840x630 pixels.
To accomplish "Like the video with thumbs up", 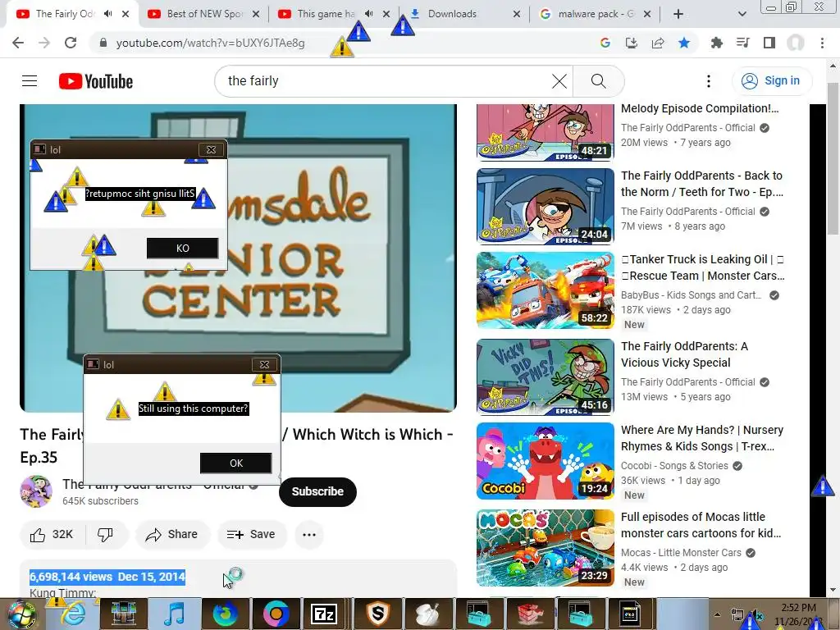I will 52,535.
